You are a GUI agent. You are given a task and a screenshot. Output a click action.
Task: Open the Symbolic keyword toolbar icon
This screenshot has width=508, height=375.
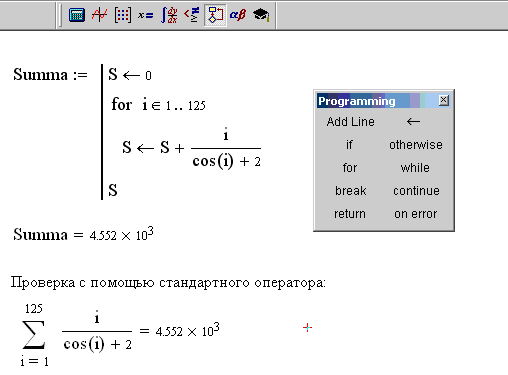pyautogui.click(x=261, y=15)
